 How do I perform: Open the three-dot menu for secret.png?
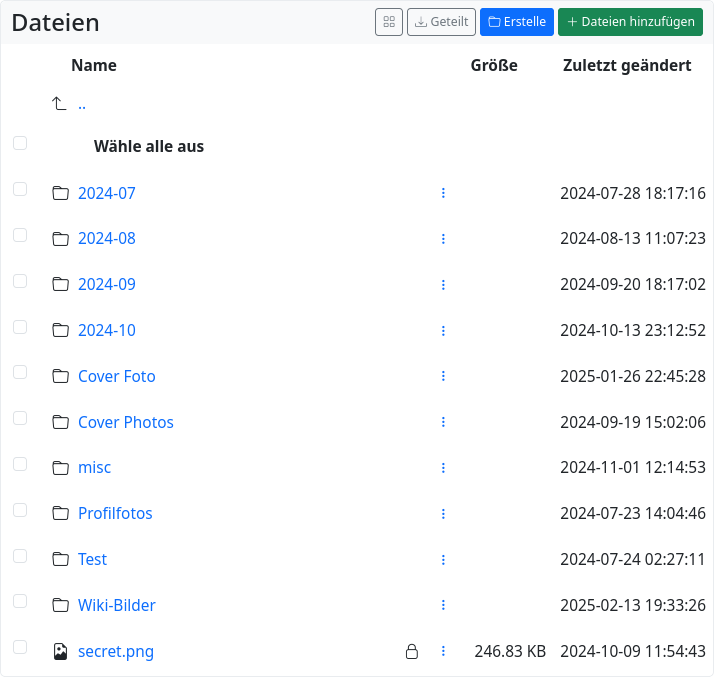tap(443, 651)
